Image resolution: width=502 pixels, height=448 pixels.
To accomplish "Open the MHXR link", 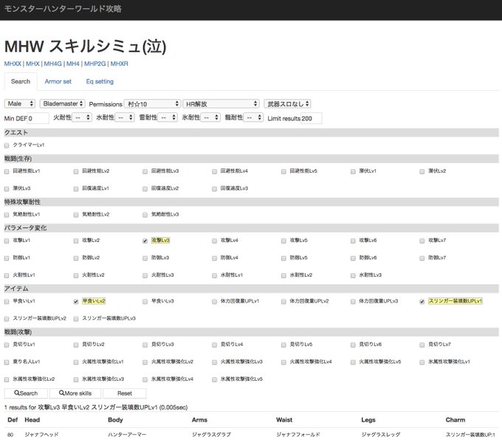I will [x=119, y=63].
